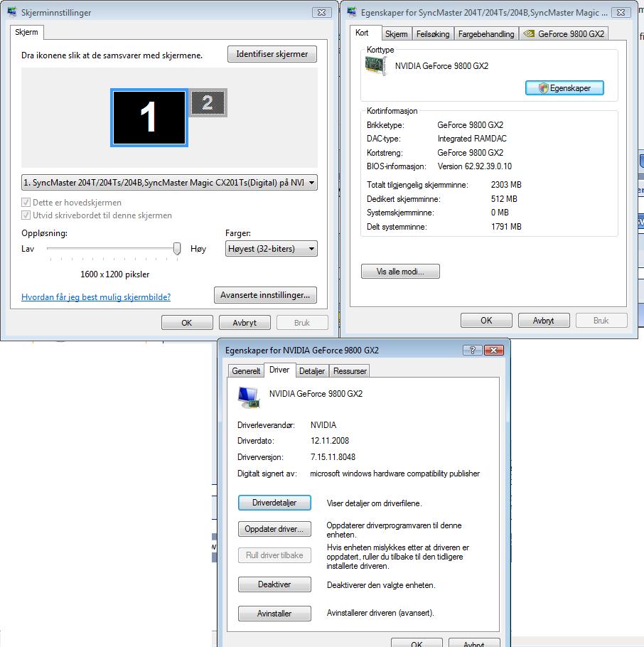The width and height of the screenshot is (644, 647).
Task: Click the Systemskjermminne value '0 MB'
Action: click(500, 213)
